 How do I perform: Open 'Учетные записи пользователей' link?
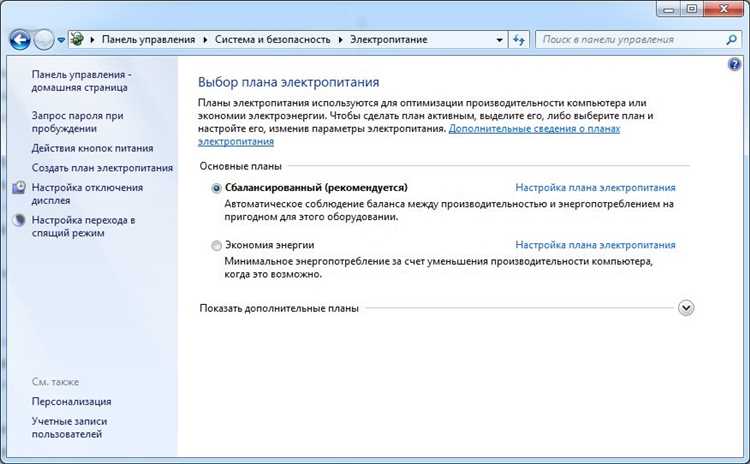69,428
